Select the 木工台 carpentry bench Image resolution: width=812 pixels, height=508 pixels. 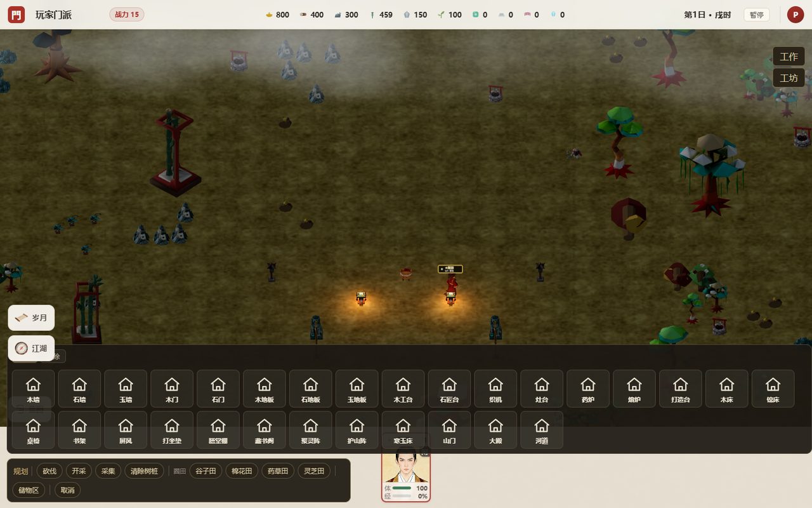(x=403, y=389)
